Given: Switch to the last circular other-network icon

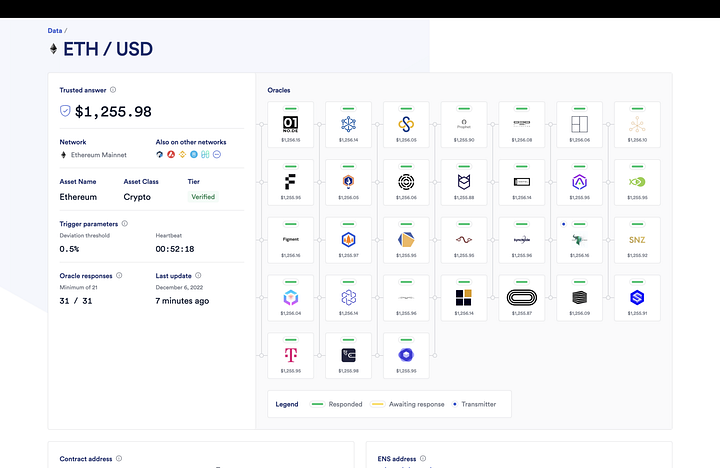Looking at the screenshot, I should click(217, 154).
